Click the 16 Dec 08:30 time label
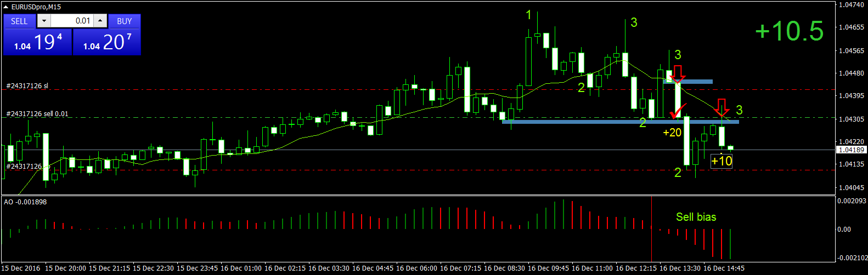The image size is (868, 275). 504,268
